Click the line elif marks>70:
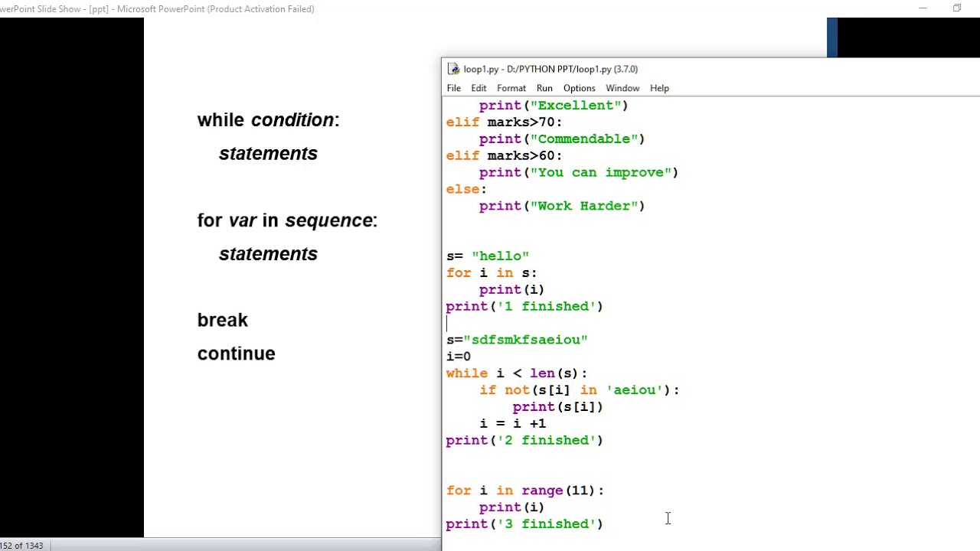 pyautogui.click(x=504, y=122)
